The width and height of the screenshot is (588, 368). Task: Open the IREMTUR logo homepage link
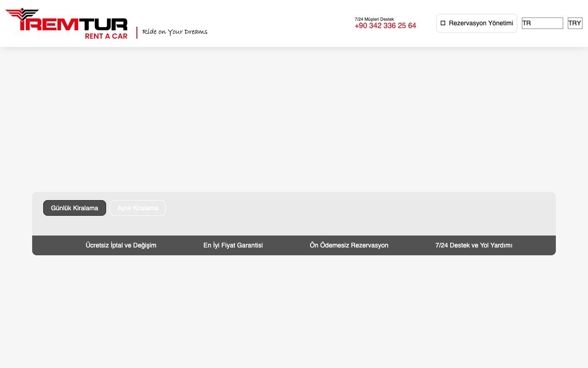(x=67, y=24)
